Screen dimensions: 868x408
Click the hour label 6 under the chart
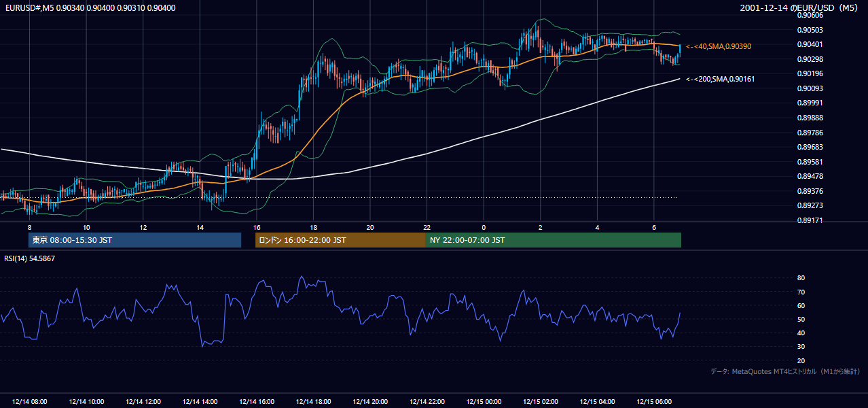tap(653, 226)
